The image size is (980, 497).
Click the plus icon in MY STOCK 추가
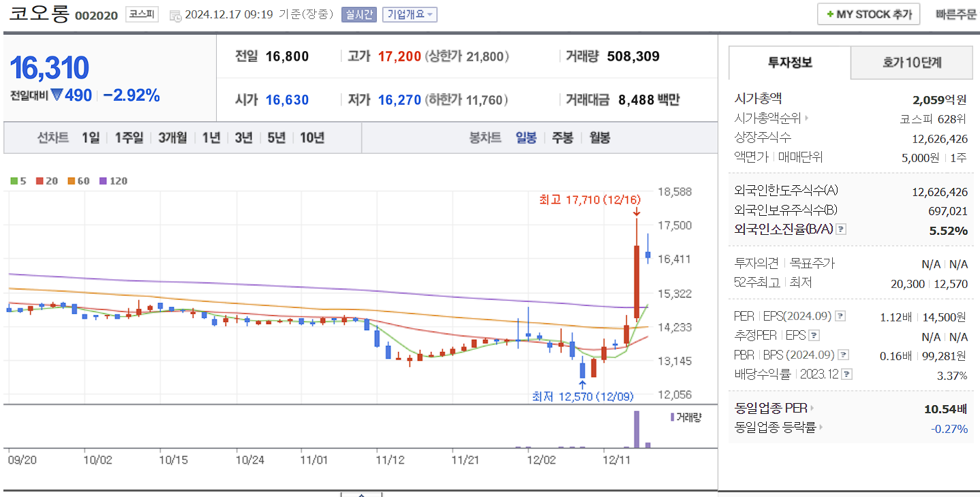tap(832, 13)
